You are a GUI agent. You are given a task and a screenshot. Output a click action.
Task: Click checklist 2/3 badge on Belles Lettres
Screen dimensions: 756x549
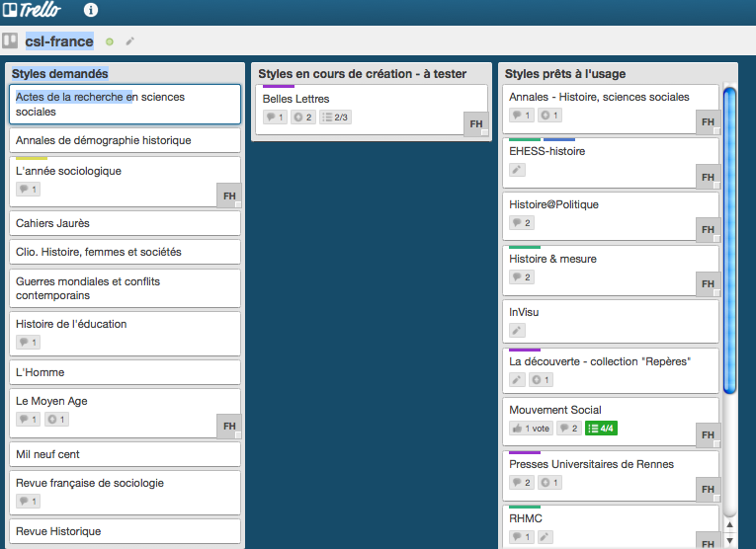335,118
